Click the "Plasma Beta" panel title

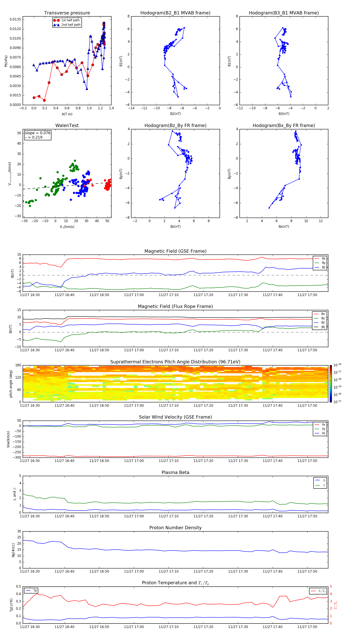[x=175, y=473]
